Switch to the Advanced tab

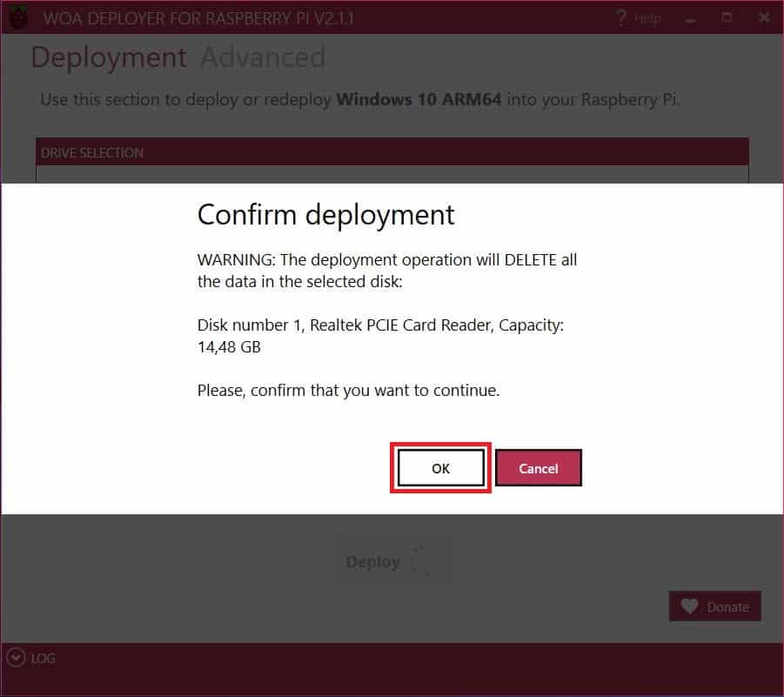(x=263, y=57)
